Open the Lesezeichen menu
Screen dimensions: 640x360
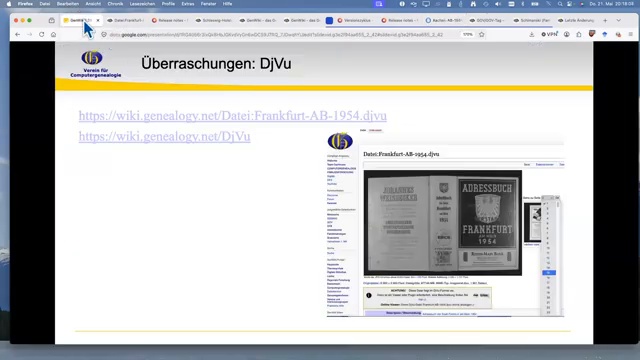tap(142, 4)
